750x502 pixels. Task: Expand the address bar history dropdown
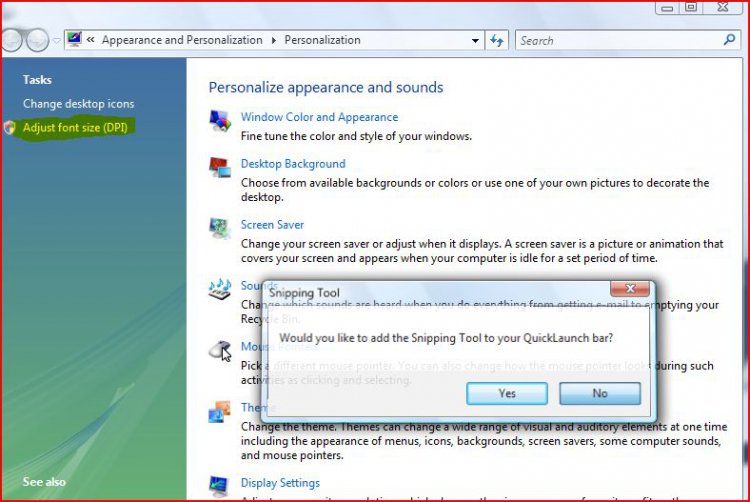coord(475,41)
